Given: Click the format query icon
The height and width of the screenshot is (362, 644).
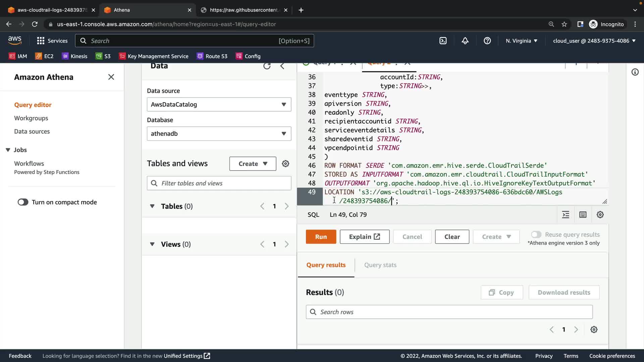Looking at the screenshot, I should point(566,215).
